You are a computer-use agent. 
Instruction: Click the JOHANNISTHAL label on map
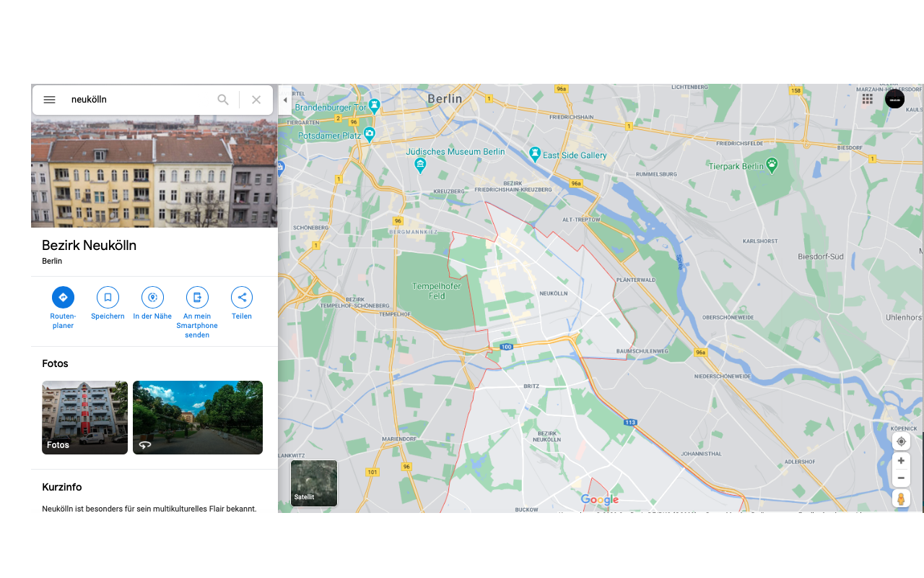pyautogui.click(x=701, y=454)
